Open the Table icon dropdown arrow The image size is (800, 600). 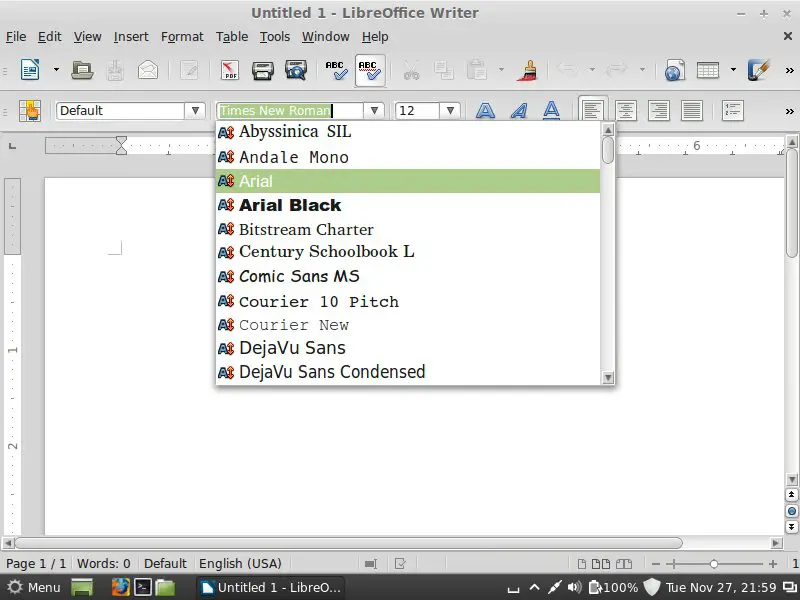733,69
